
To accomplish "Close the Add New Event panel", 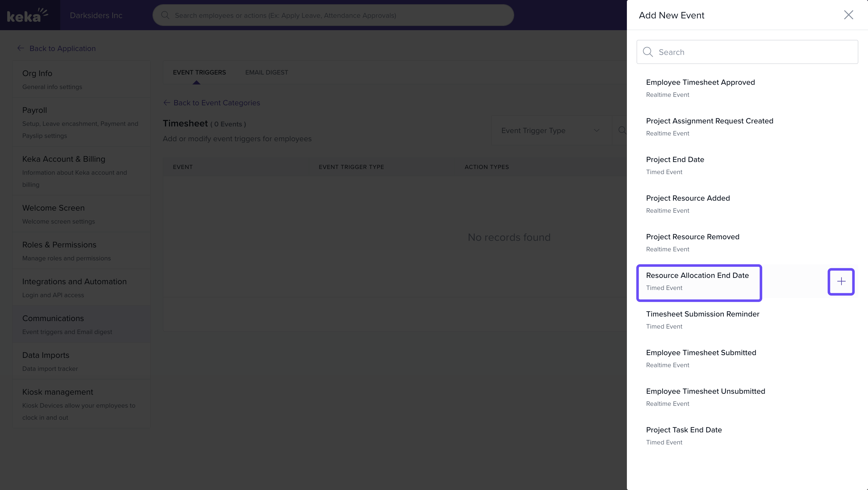I will [x=848, y=15].
